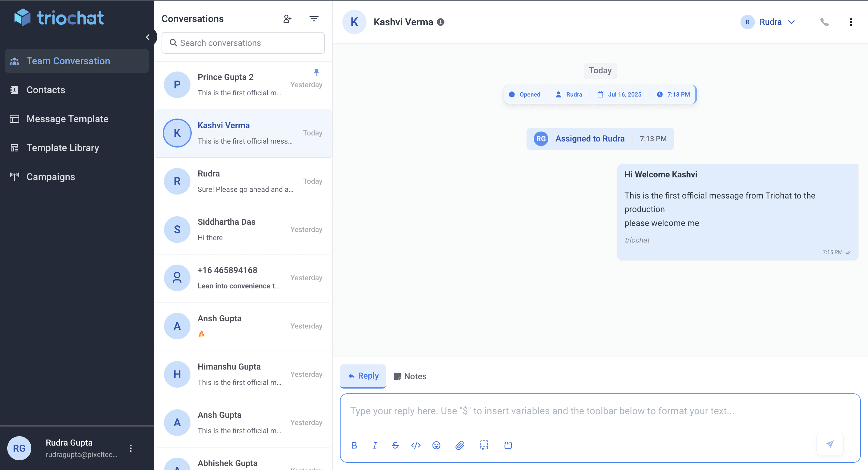Insert an emoji with smiley icon

tap(436, 445)
